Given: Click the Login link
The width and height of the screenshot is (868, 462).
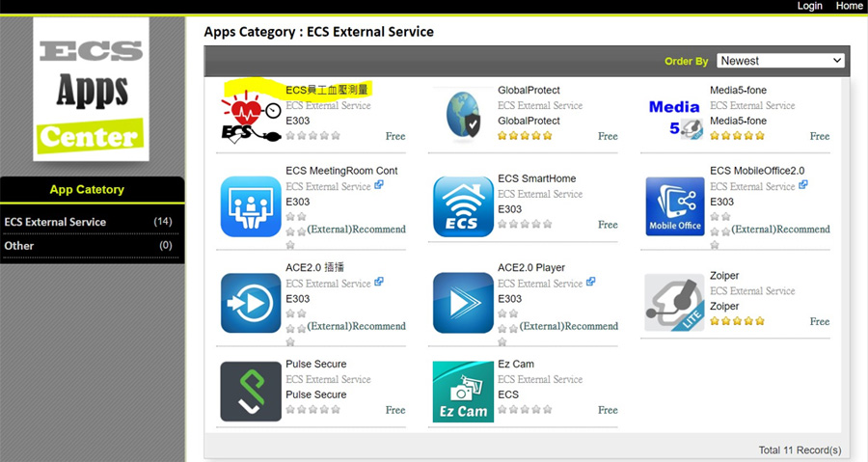Looking at the screenshot, I should click(810, 6).
